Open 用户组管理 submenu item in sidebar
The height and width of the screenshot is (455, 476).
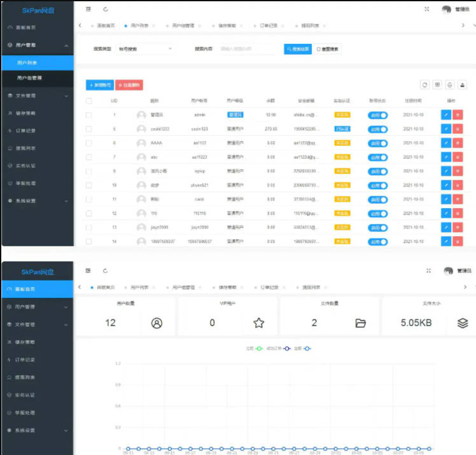click(38, 78)
